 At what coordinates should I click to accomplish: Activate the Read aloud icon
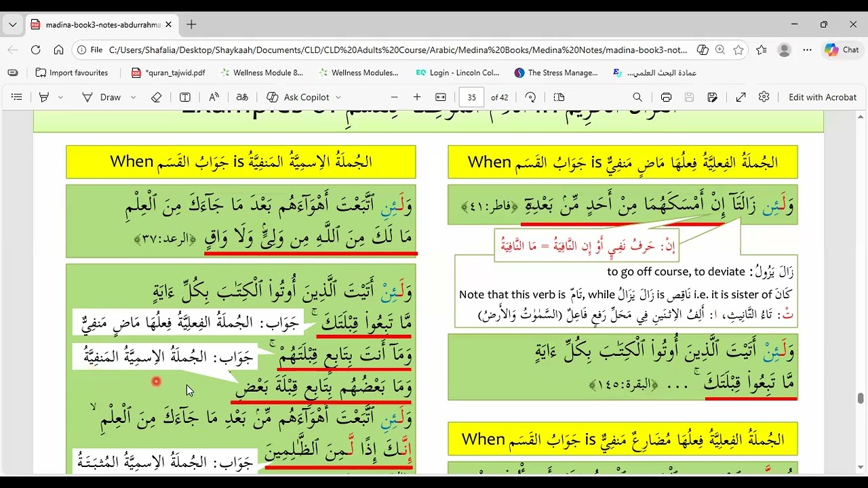point(214,97)
